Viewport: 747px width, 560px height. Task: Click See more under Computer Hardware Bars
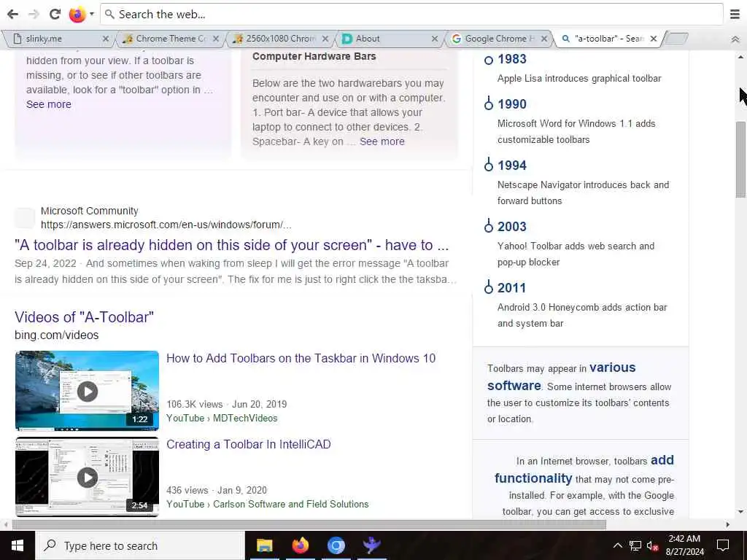382,141
